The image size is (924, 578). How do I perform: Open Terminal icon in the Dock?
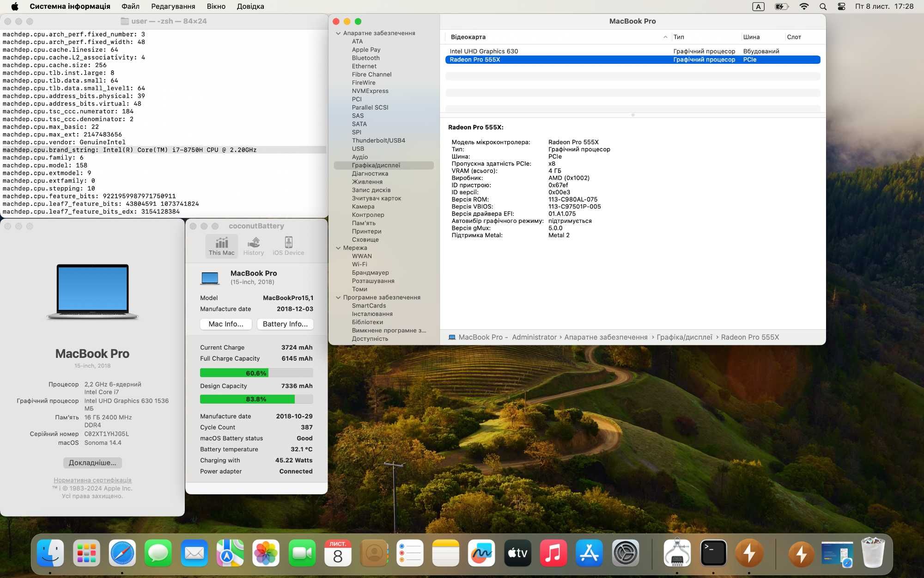(x=713, y=553)
